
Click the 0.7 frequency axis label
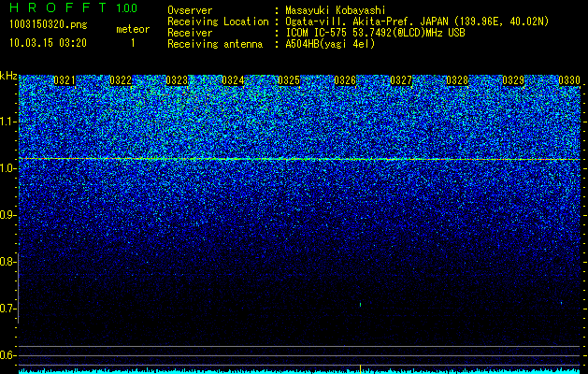click(x=7, y=309)
